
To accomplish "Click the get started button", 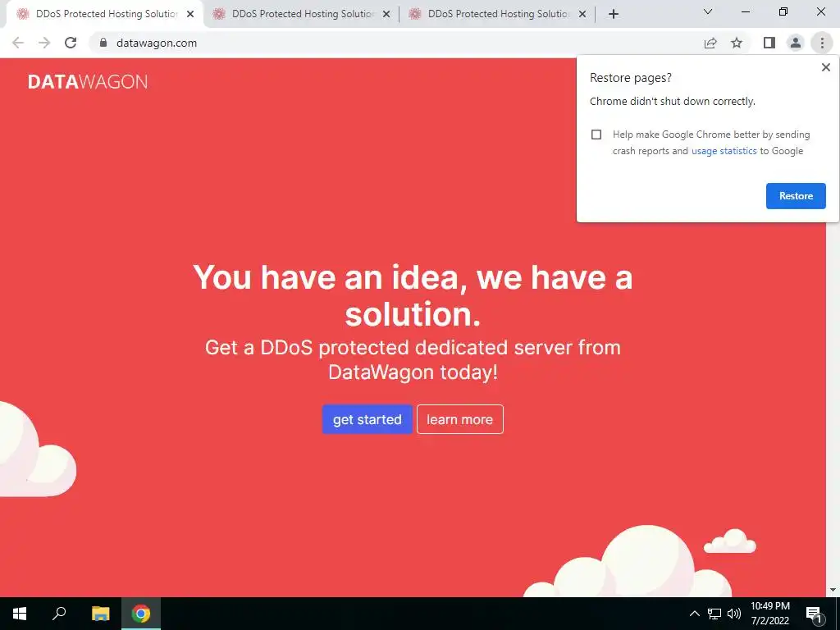I will [367, 419].
